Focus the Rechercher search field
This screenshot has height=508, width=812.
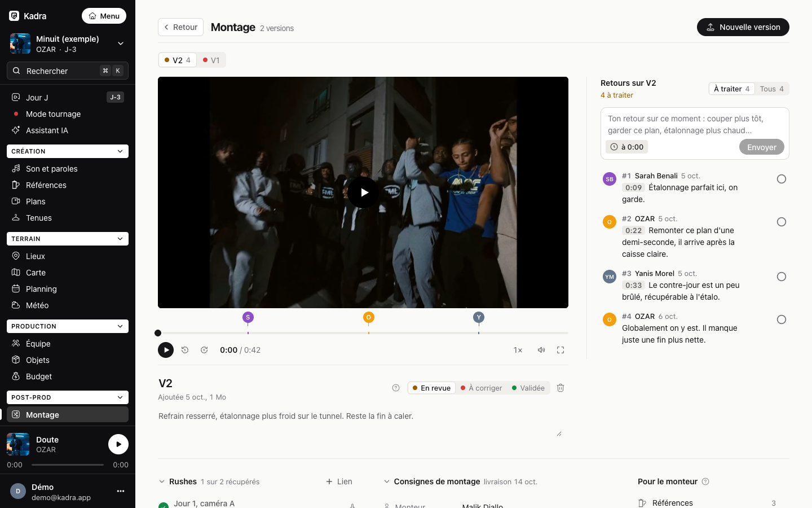[x=68, y=71]
